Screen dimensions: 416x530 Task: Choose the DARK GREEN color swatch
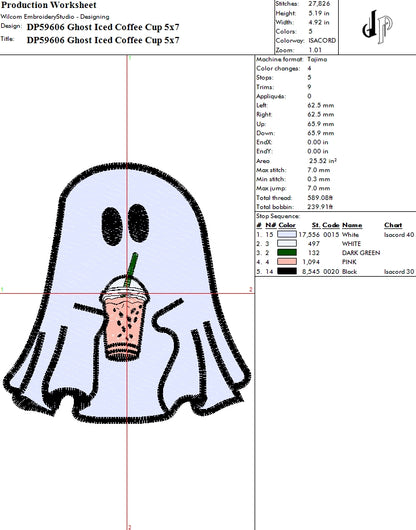click(287, 252)
